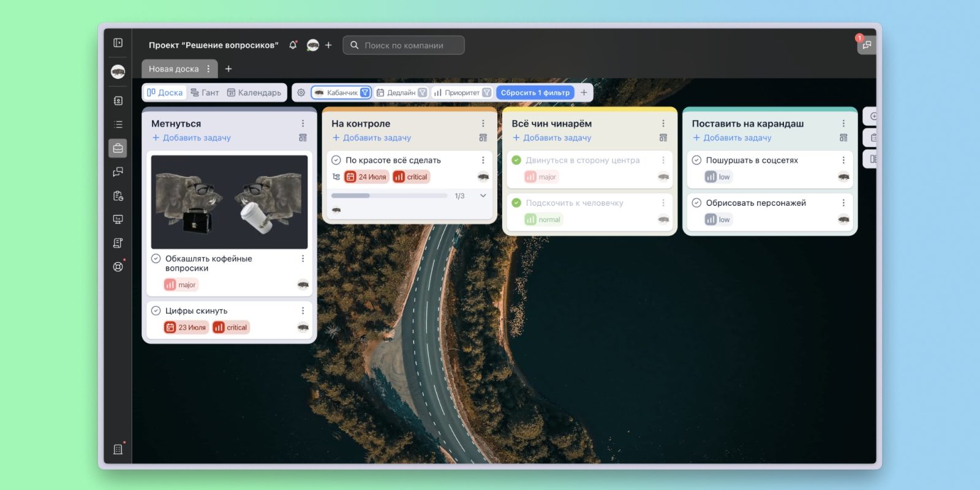Add a new board tab with plus
The image size is (980, 490).
228,69
